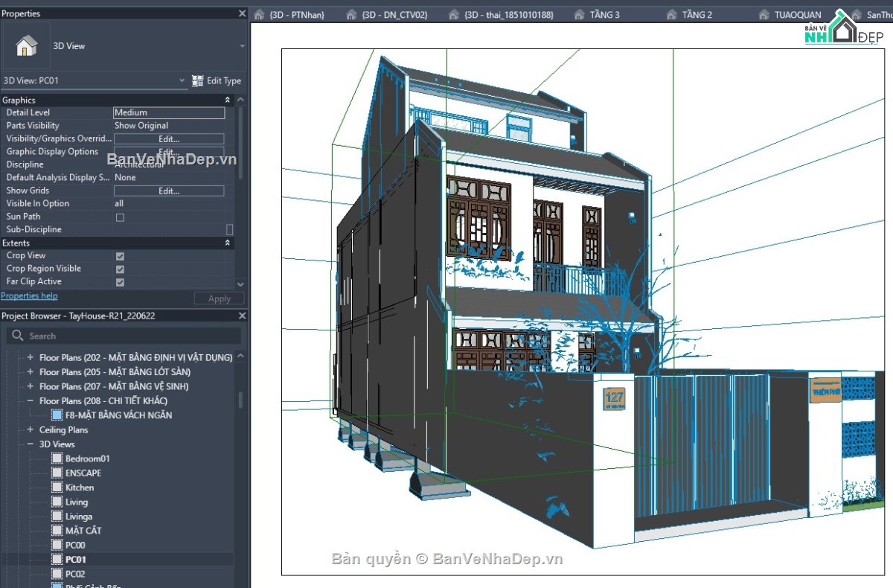Click the Project Browser search field
Screen dimensions: 893x588
127,335
